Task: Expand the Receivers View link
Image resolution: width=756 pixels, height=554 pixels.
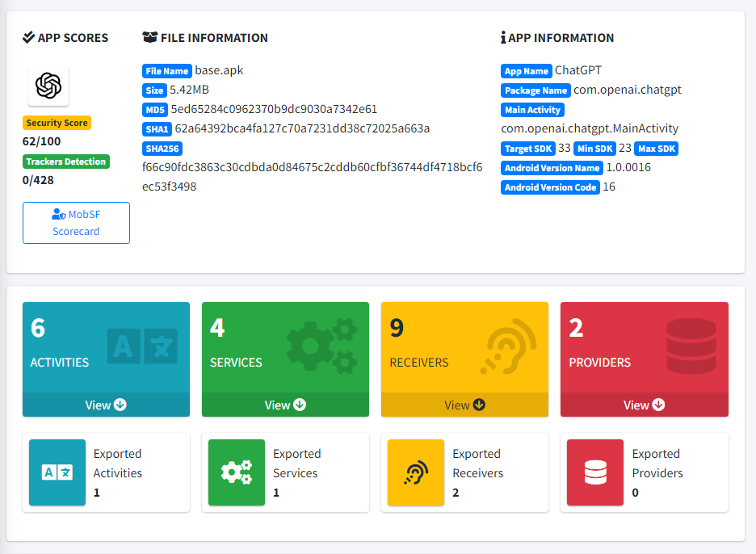Action: coord(464,405)
